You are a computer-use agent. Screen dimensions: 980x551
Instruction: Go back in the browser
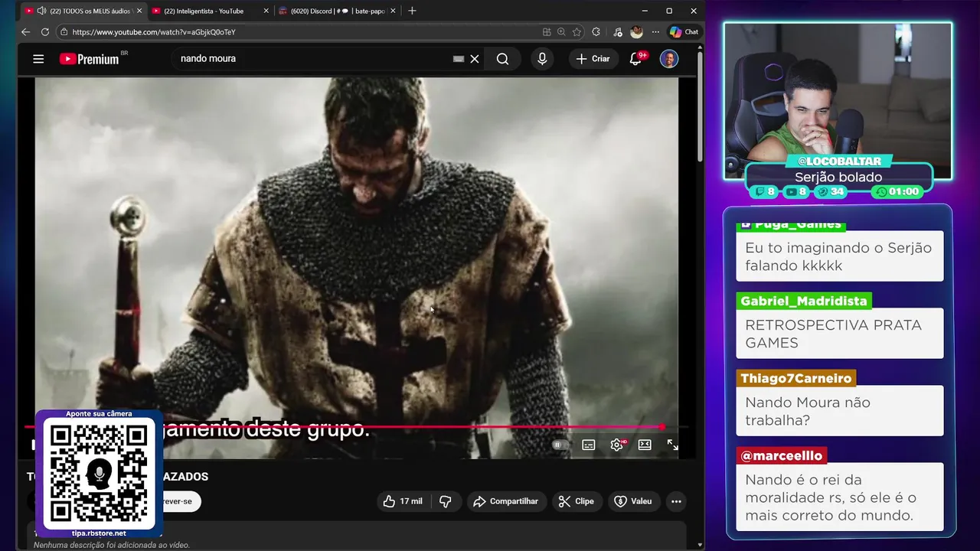point(25,32)
